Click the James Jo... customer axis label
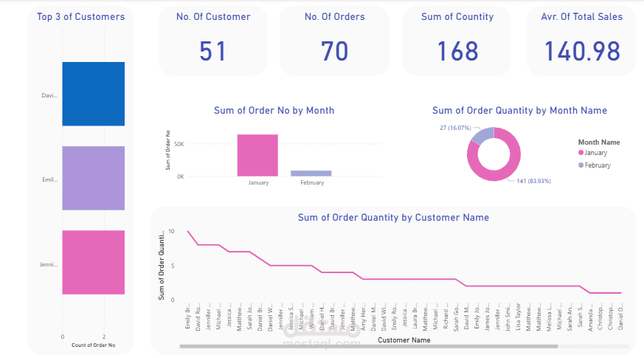 (487, 317)
